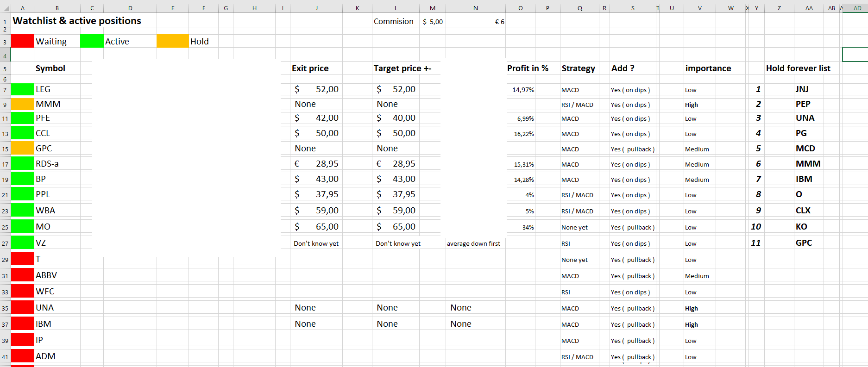Click rank number '11' in Hold forever list

point(756,243)
